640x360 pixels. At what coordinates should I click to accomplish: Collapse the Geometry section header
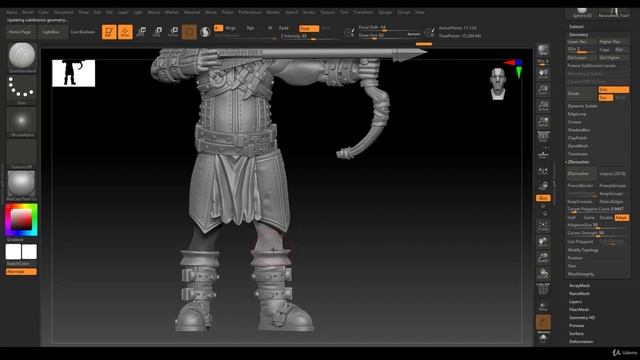[x=578, y=35]
